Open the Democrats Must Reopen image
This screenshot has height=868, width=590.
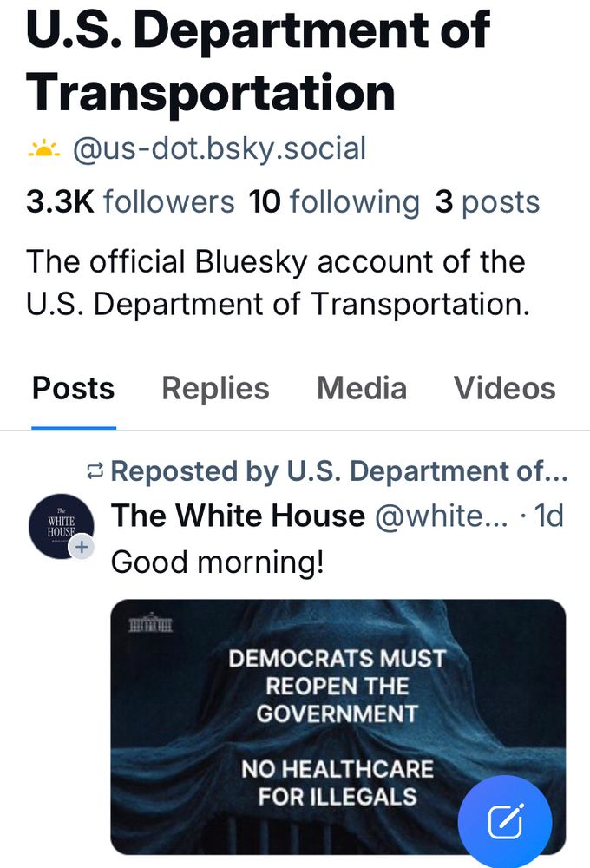(338, 727)
